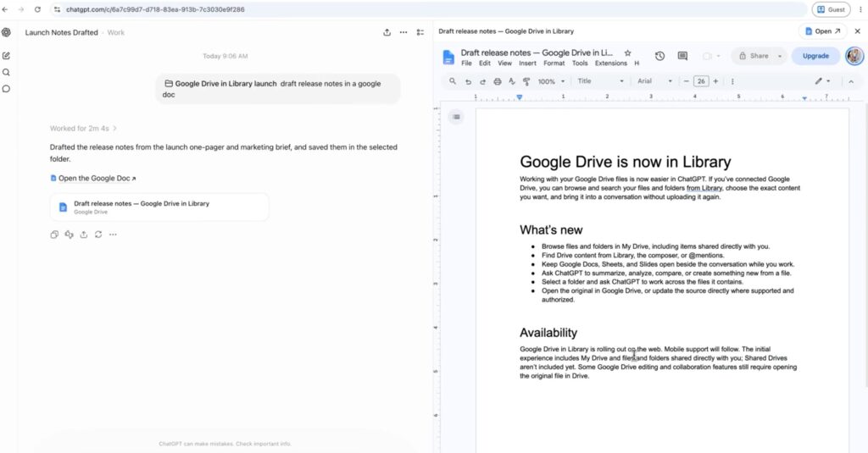Undo the last edit in Docs
The image size is (868, 453).
pos(468,81)
